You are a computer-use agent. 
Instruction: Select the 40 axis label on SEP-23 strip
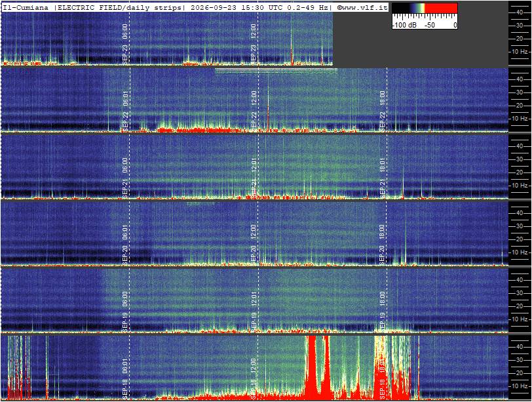520,12
